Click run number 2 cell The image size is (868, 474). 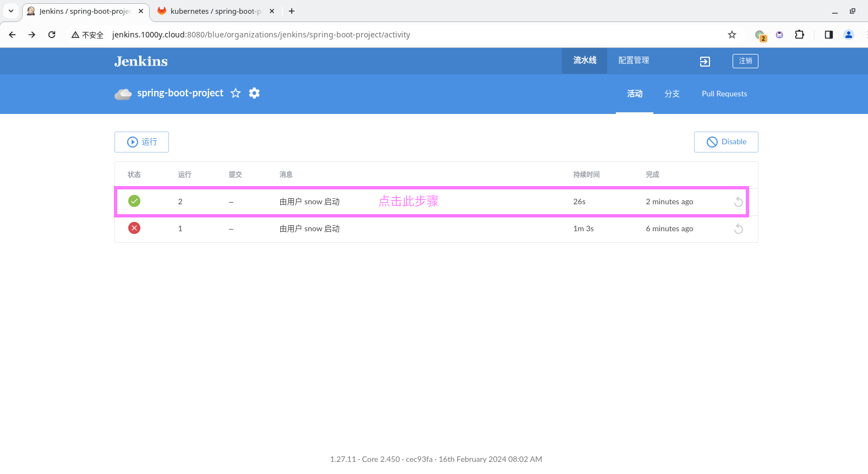[x=180, y=201]
